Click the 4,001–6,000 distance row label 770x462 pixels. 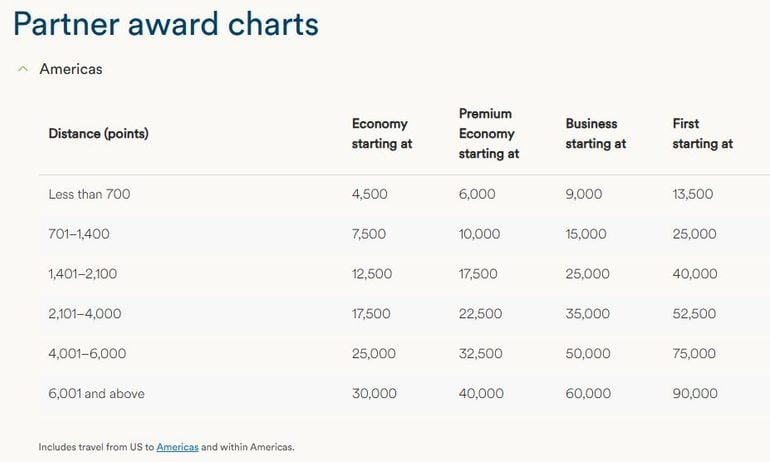(87, 354)
